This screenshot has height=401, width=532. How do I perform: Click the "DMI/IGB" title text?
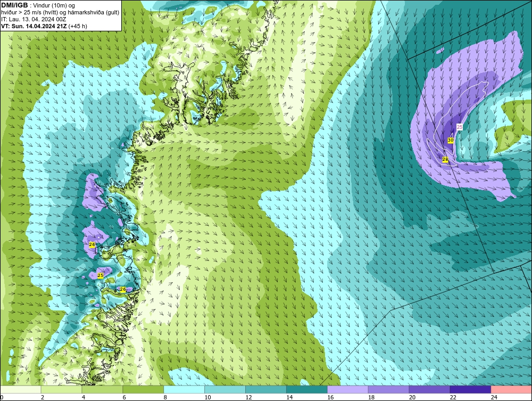[x=14, y=5]
